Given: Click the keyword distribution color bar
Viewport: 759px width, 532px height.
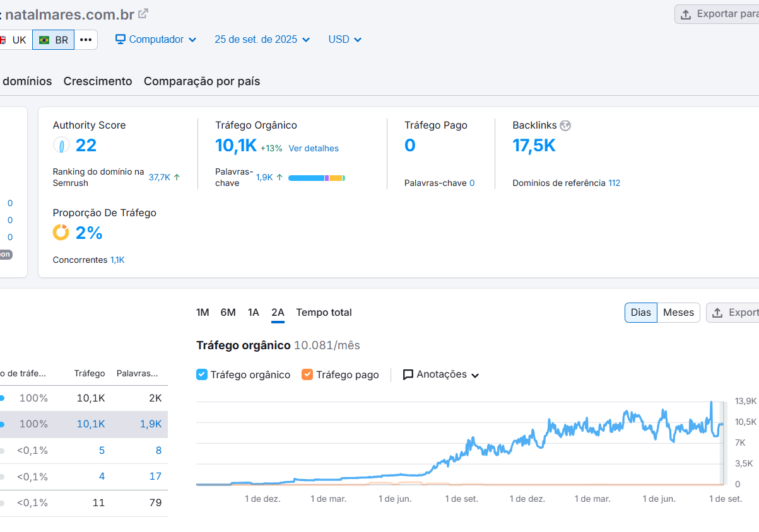Looking at the screenshot, I should (316, 178).
